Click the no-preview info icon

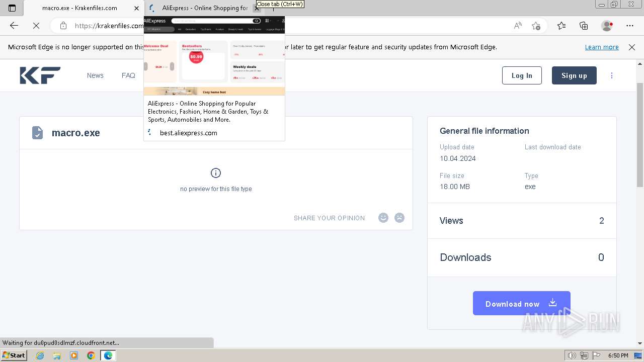click(216, 173)
